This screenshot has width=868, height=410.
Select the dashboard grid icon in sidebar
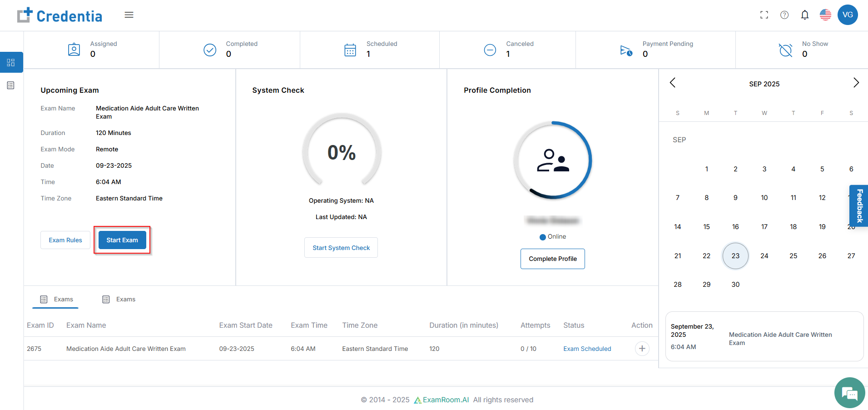pos(11,62)
